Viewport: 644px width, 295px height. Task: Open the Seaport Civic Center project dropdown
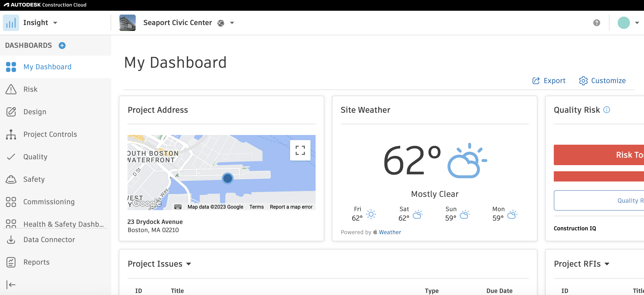tap(232, 23)
